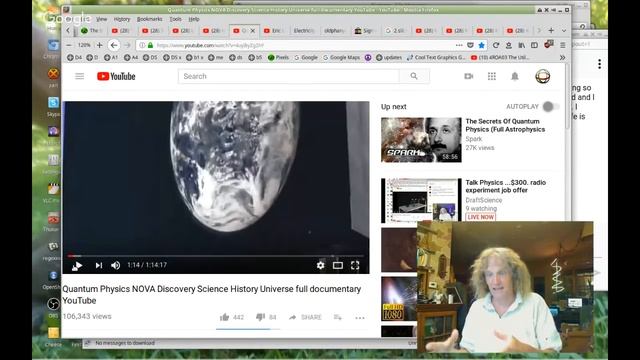The width and height of the screenshot is (640, 360).
Task: Zoom out with the minus button
Action: click(69, 45)
